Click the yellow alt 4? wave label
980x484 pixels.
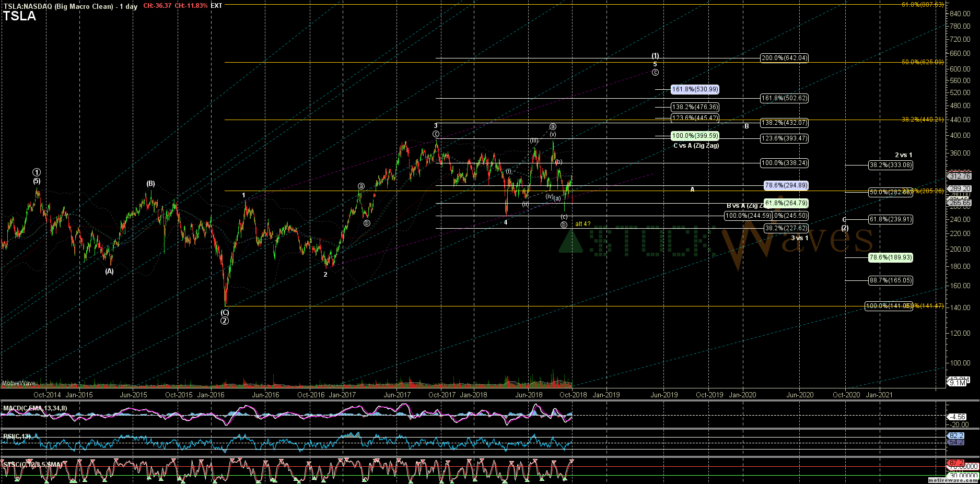click(x=583, y=224)
